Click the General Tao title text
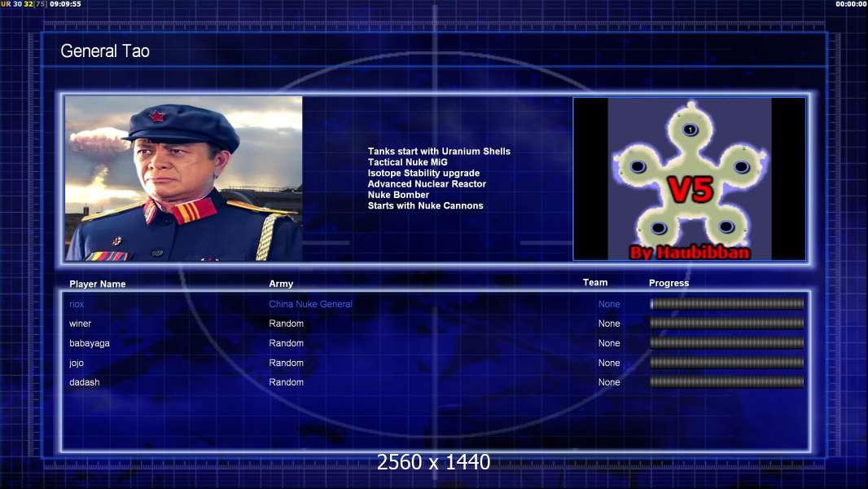Screen dimensions: 868x489 pyautogui.click(x=104, y=51)
